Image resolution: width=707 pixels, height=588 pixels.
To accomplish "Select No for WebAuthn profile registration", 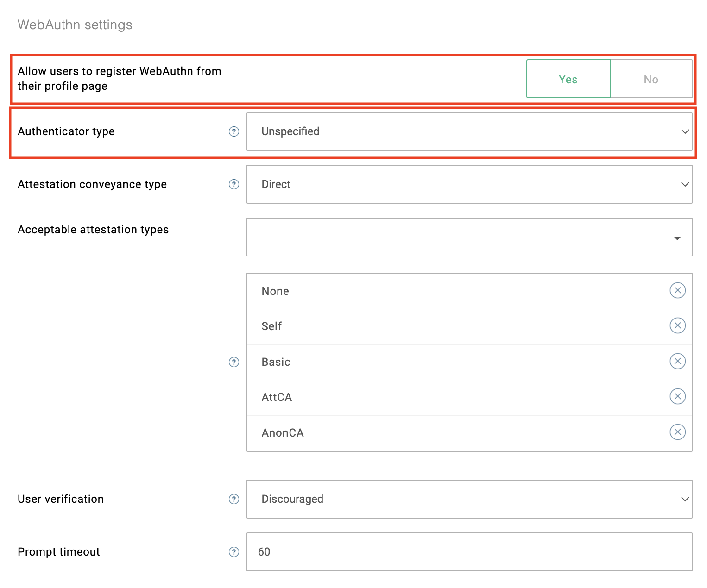I will 651,79.
